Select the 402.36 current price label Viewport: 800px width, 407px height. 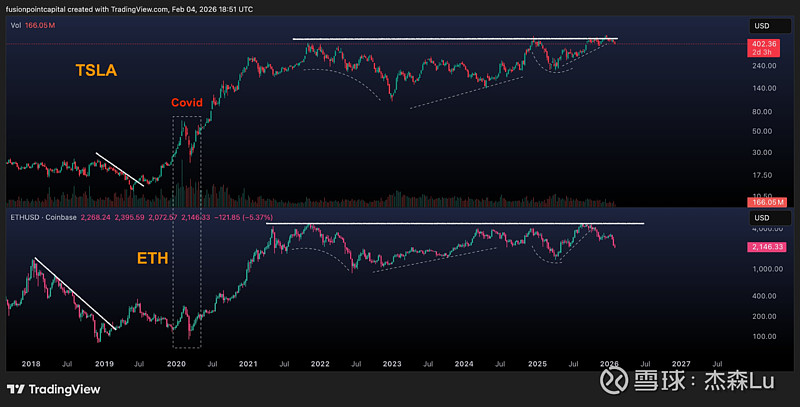click(763, 48)
